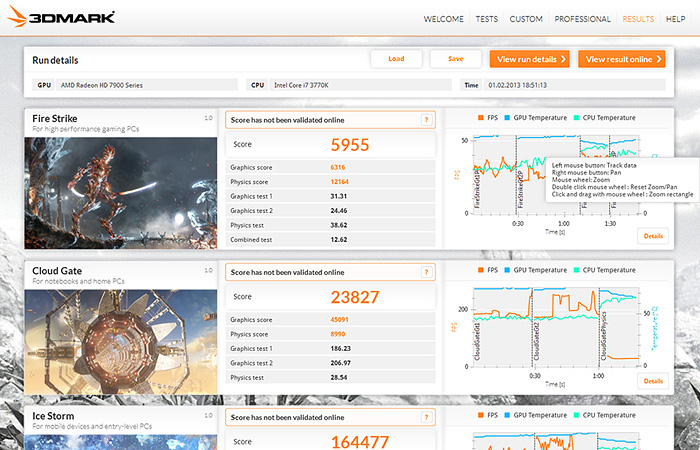Click the Cloud Gate screenshot thumbnail
This screenshot has width=700, height=450.
tap(121, 342)
